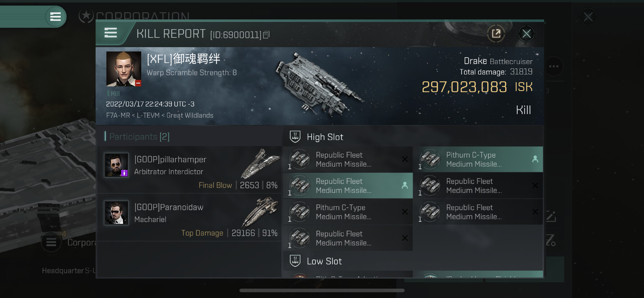This screenshot has width=644, height=298.
Task: Select highlighted Pithum C-Type Medium Missile module
Action: pos(478,159)
